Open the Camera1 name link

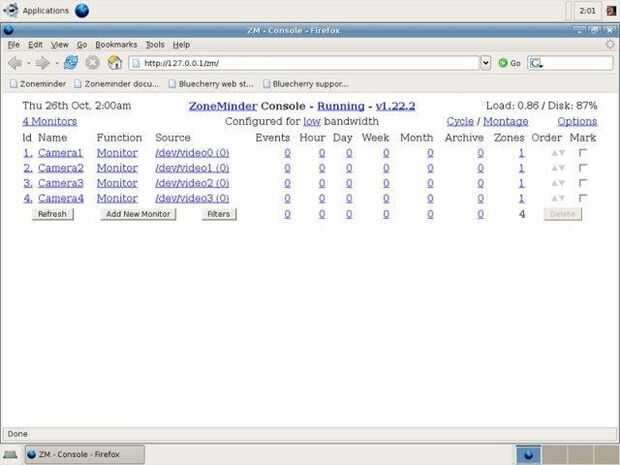pos(60,153)
